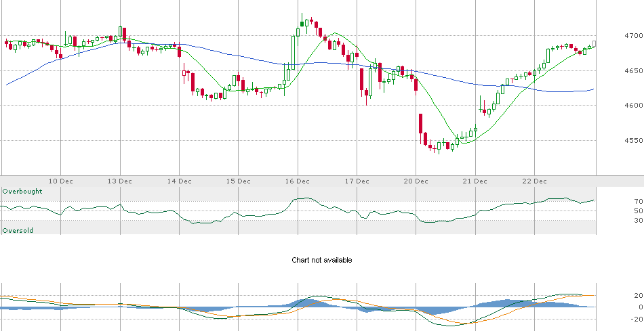Click the 22 Dec date label
The image size is (644, 331).
534,181
